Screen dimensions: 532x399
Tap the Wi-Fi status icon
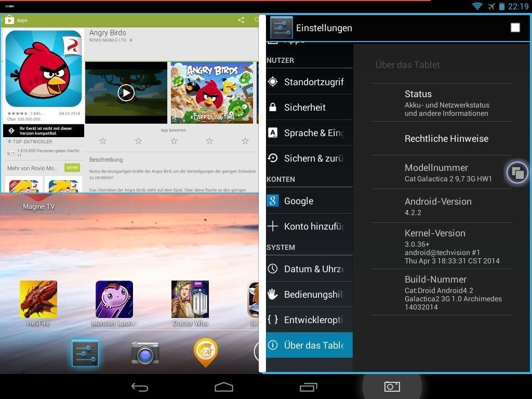(x=477, y=6)
